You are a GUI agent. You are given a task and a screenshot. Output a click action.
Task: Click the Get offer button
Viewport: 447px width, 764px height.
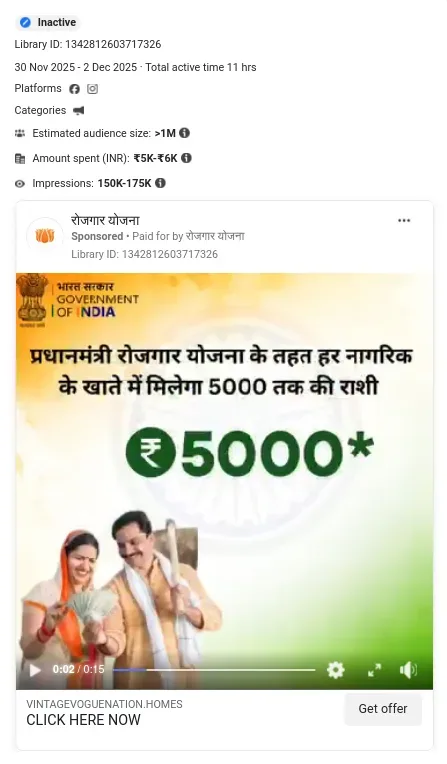click(x=383, y=708)
